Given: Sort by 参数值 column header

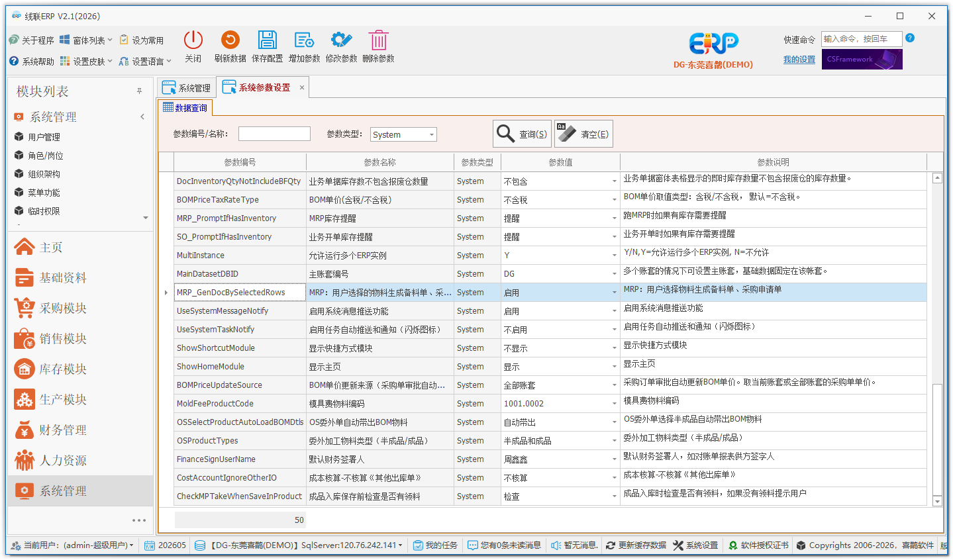Looking at the screenshot, I should pyautogui.click(x=560, y=162).
